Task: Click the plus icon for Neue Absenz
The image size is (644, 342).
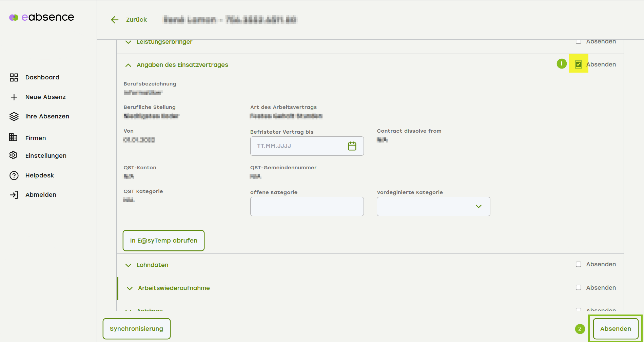Action: (x=14, y=97)
